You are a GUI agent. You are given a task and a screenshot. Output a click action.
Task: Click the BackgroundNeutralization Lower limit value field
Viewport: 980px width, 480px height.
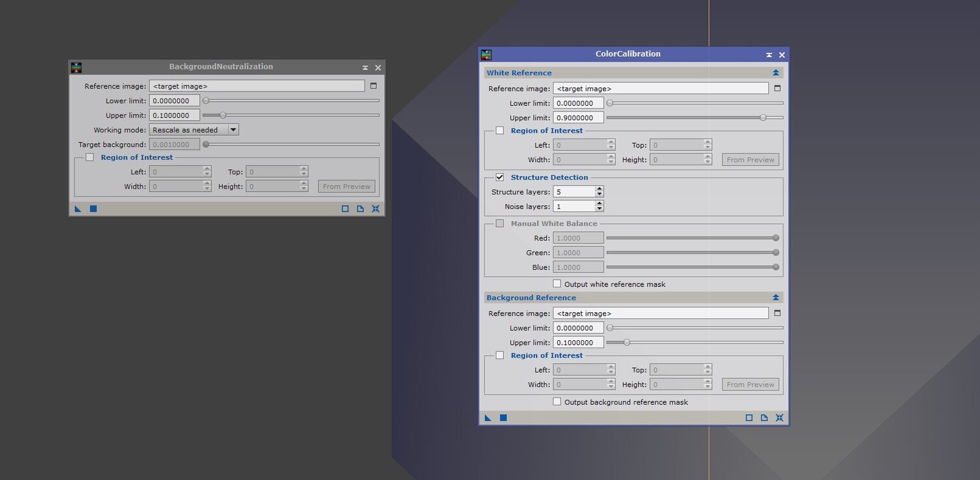pyautogui.click(x=174, y=101)
